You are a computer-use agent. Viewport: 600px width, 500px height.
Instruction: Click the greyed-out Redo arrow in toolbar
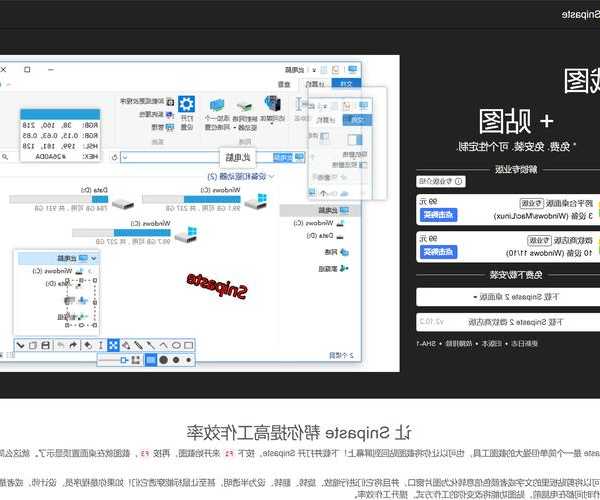[60, 345]
